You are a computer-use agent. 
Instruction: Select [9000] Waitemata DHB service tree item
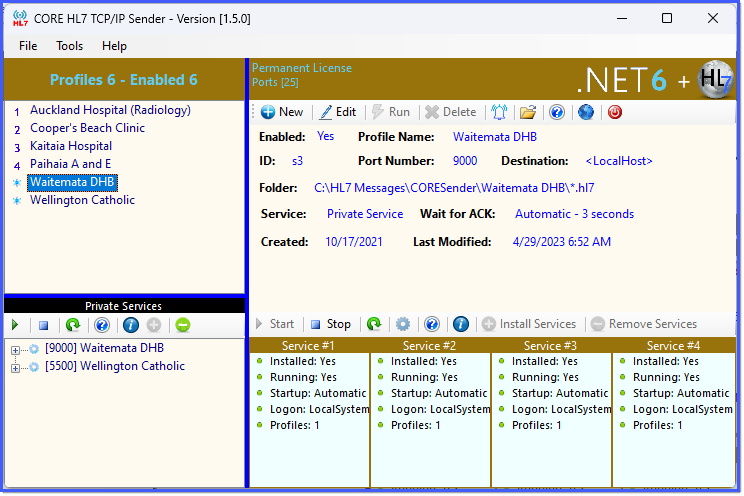coord(104,348)
